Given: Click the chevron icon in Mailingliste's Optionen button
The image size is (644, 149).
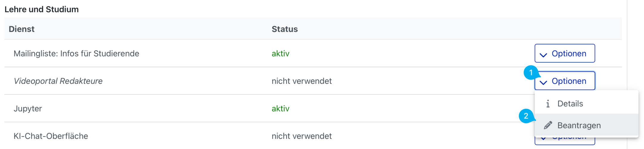Looking at the screenshot, I should (x=543, y=55).
